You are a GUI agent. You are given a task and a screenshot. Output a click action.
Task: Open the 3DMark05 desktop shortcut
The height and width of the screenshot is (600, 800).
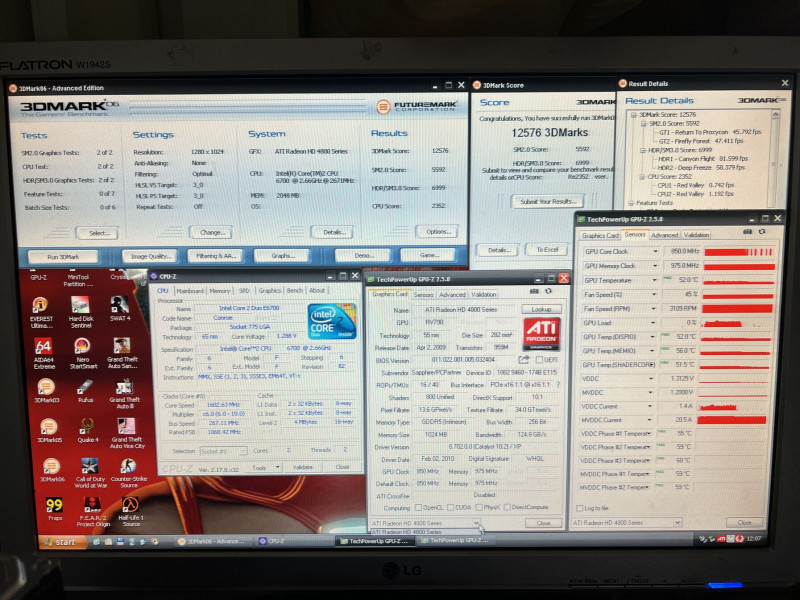point(49,430)
